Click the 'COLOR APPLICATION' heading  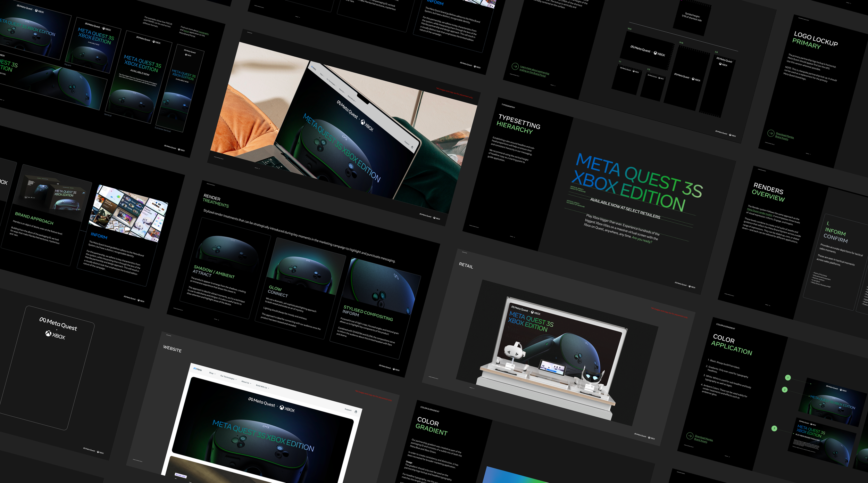click(732, 345)
